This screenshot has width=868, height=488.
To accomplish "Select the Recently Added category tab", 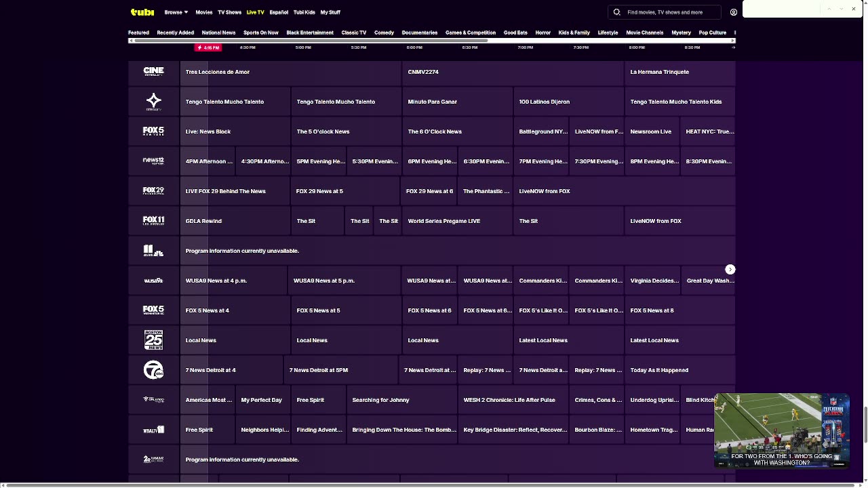I will 175,33.
